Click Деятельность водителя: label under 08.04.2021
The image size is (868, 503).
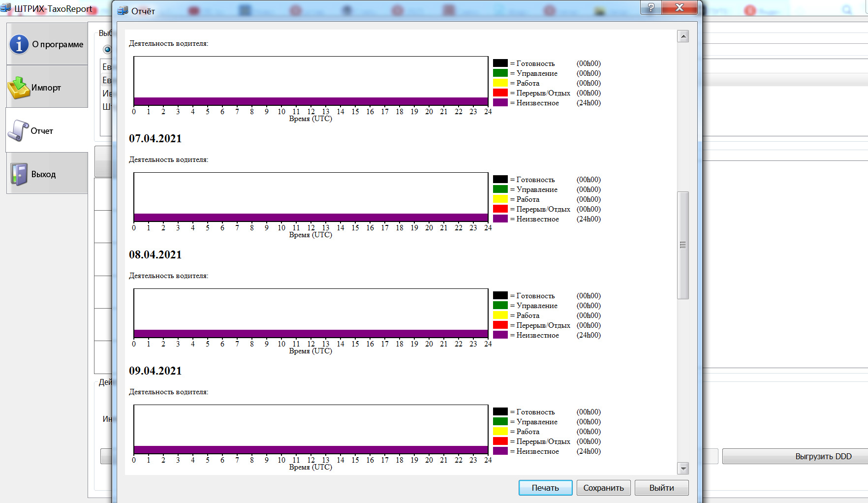tap(169, 276)
